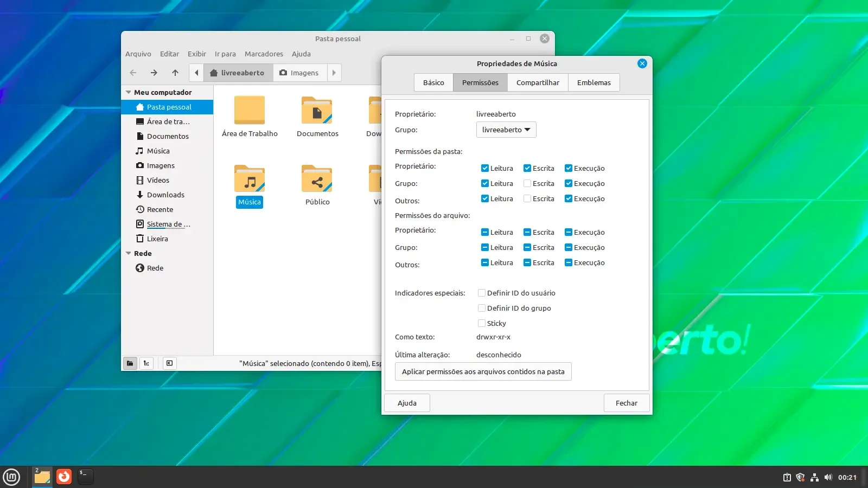Image resolution: width=868 pixels, height=488 pixels.
Task: Toggle folder Grupo Leitura checkbox
Action: coord(485,183)
